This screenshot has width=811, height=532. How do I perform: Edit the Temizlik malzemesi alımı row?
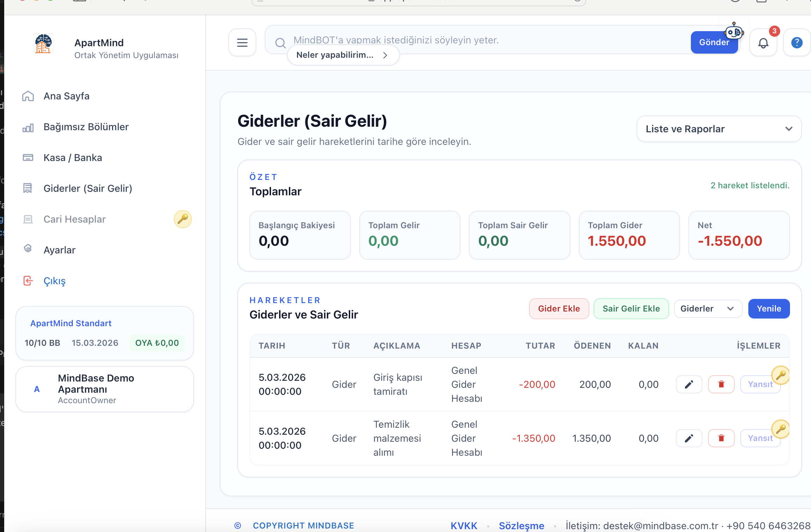tap(688, 438)
